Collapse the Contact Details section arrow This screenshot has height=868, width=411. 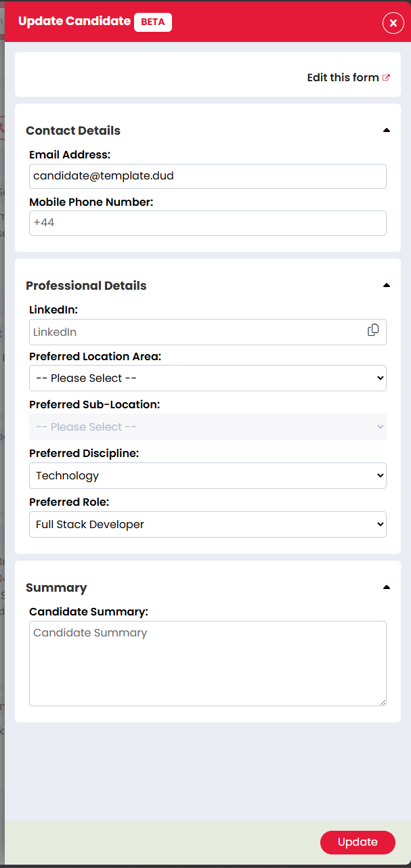pyautogui.click(x=387, y=130)
